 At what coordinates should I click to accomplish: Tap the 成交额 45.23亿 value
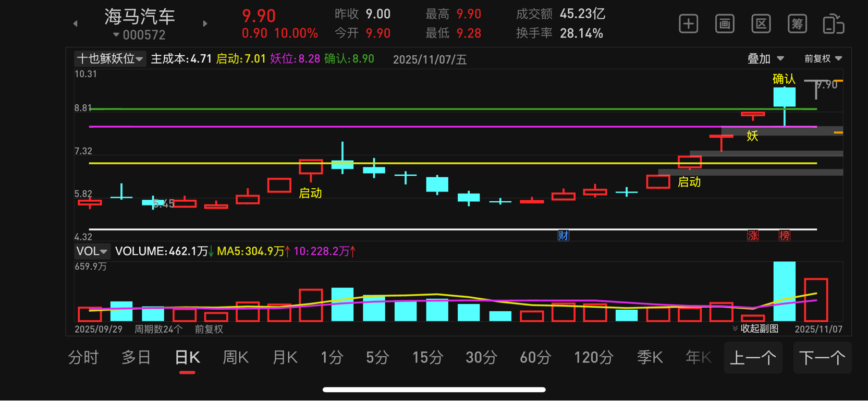tap(582, 14)
